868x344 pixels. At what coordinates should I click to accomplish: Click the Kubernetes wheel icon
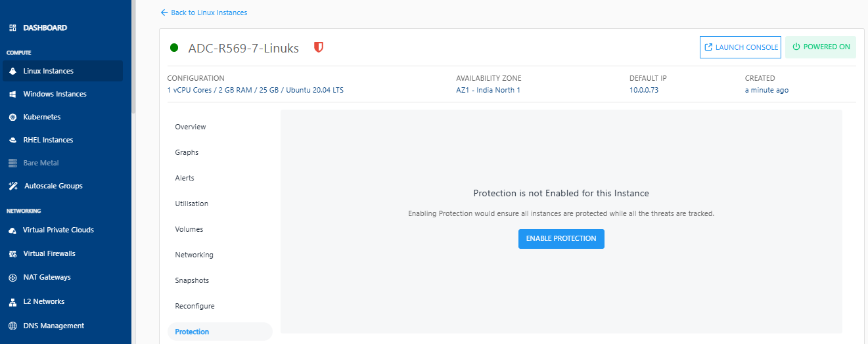12,117
